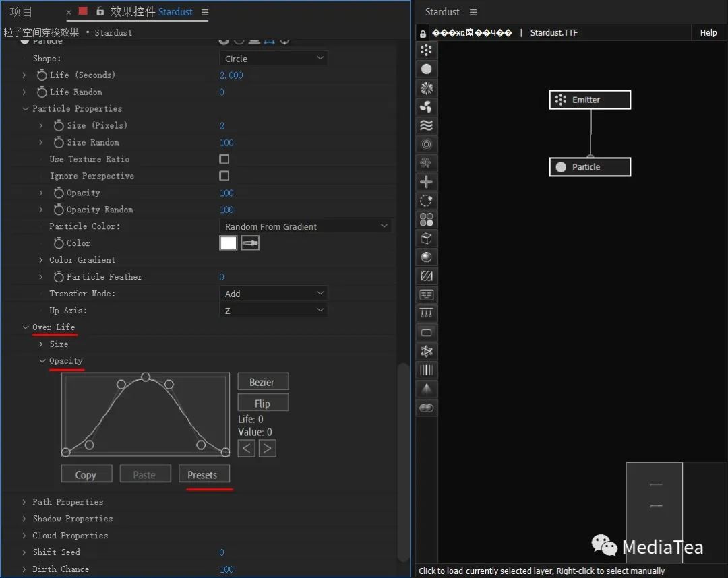Expand the Size curve under Over Life
728x578 pixels.
41,344
